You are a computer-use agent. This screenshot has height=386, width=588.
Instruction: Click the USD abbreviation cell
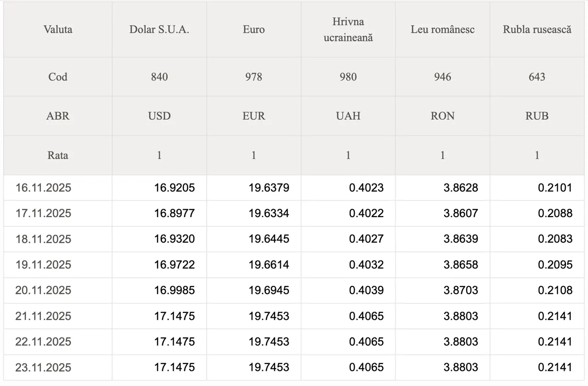159,116
